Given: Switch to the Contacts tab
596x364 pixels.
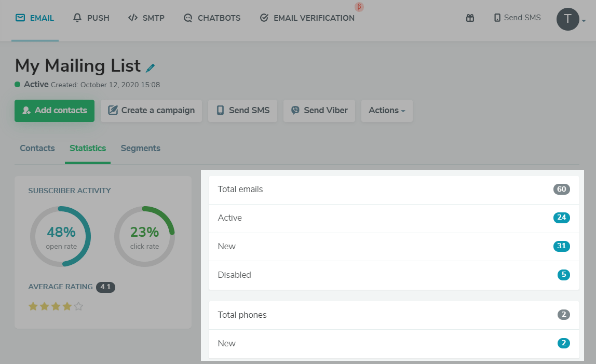Looking at the screenshot, I should coord(37,149).
